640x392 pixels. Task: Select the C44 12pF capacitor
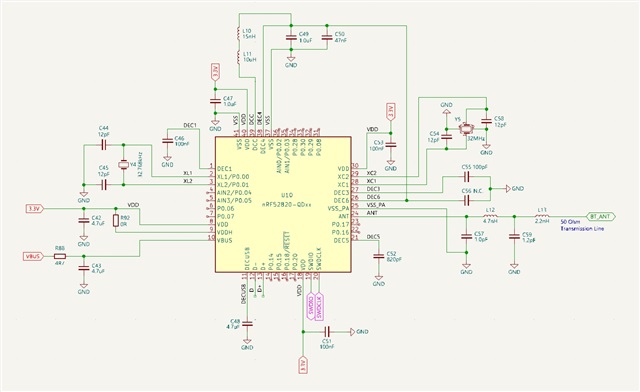pos(104,145)
